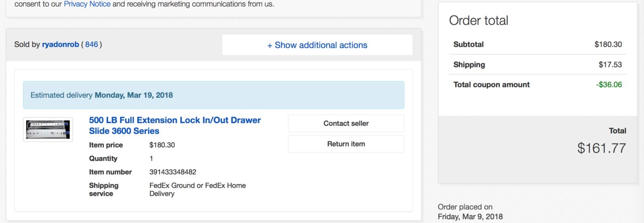The height and width of the screenshot is (223, 644).
Task: Open seller ryadonrob's profile
Action: point(60,44)
